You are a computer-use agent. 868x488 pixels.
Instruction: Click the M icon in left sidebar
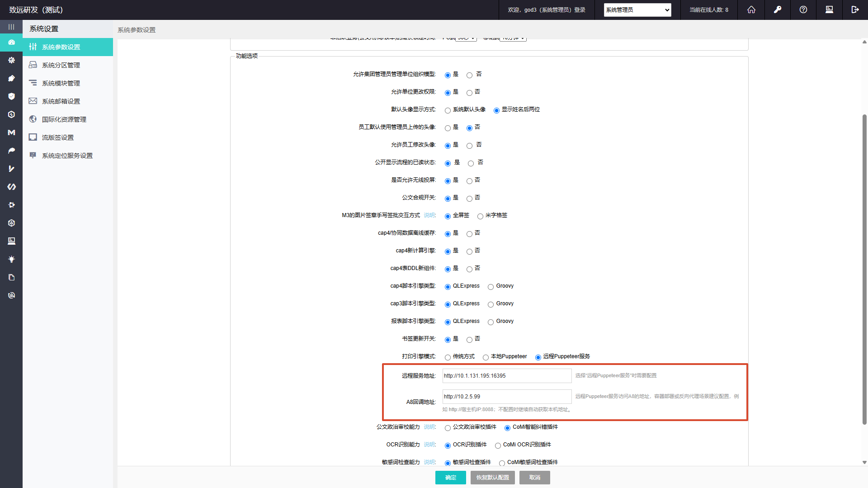[11, 133]
